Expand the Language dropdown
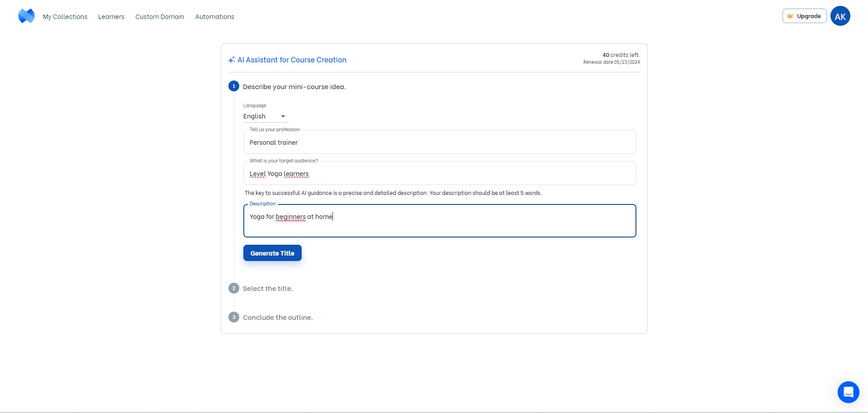868x413 pixels. (x=266, y=116)
